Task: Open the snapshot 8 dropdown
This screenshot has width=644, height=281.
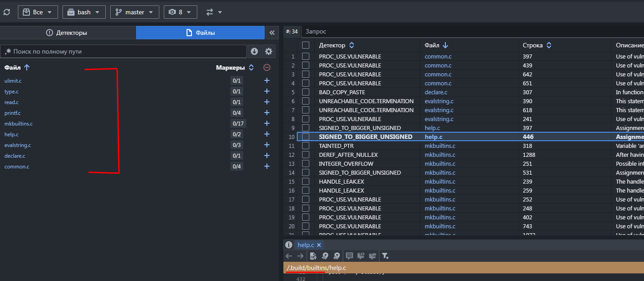Action: (x=180, y=12)
